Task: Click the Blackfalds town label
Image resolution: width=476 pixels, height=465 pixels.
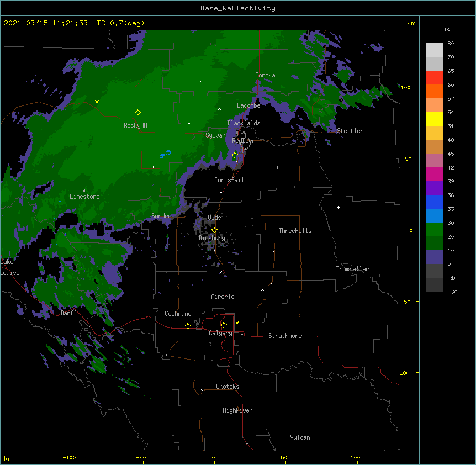Action: (244, 123)
